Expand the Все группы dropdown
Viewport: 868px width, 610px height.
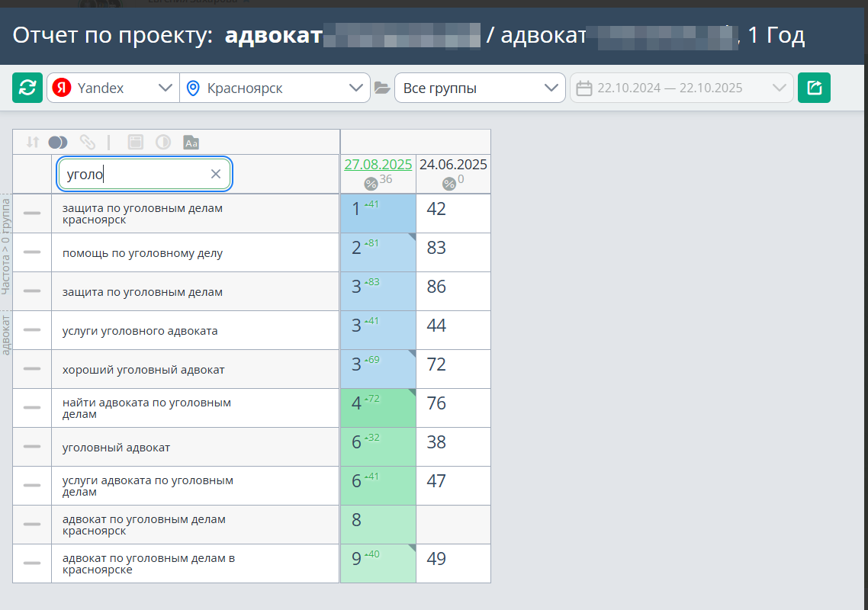point(480,88)
